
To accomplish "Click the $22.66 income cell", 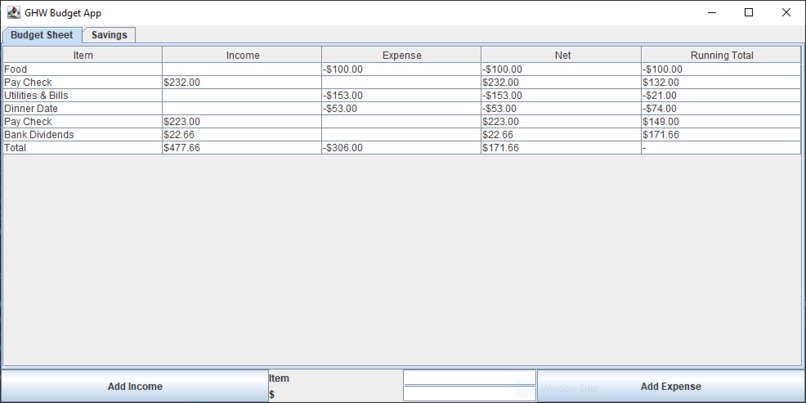I will point(242,135).
